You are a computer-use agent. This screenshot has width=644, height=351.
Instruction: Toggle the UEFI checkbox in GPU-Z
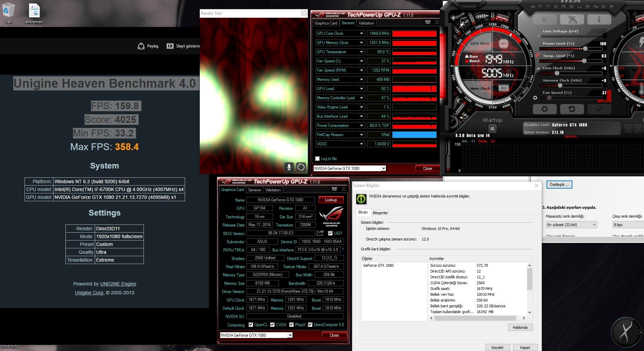330,233
